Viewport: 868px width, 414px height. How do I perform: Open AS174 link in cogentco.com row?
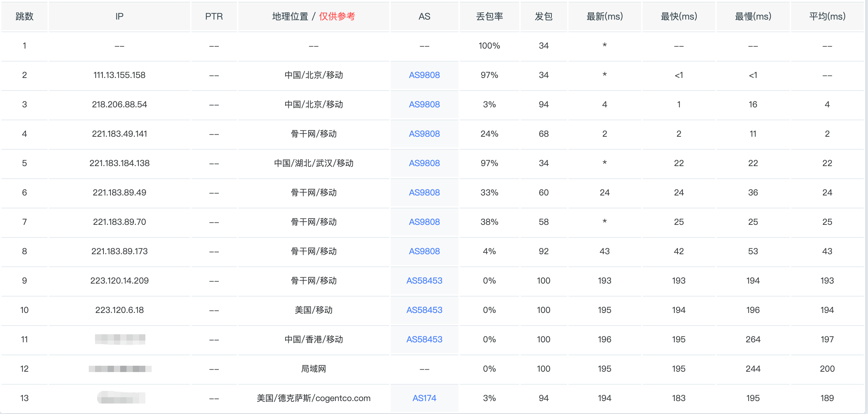[x=424, y=398]
